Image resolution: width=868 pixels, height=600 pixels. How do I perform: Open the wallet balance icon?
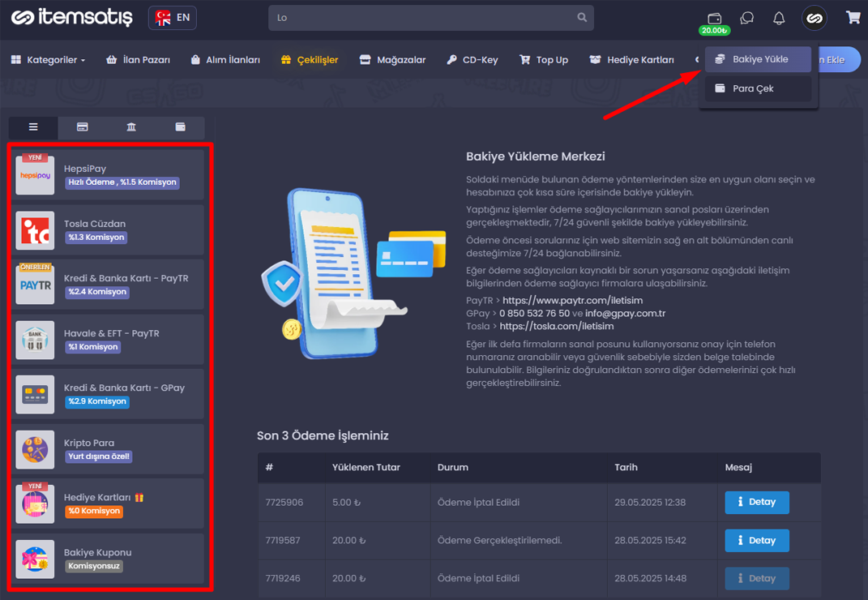(714, 19)
